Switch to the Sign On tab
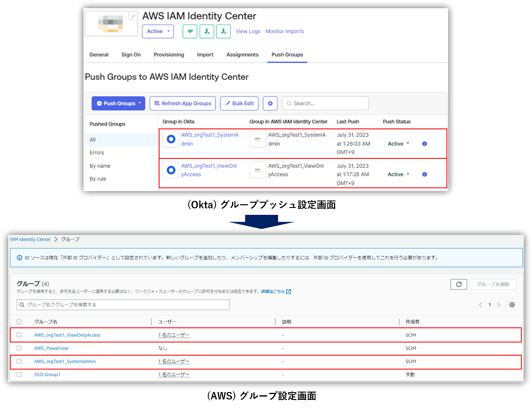Viewport: 532px width, 408px height. [131, 55]
